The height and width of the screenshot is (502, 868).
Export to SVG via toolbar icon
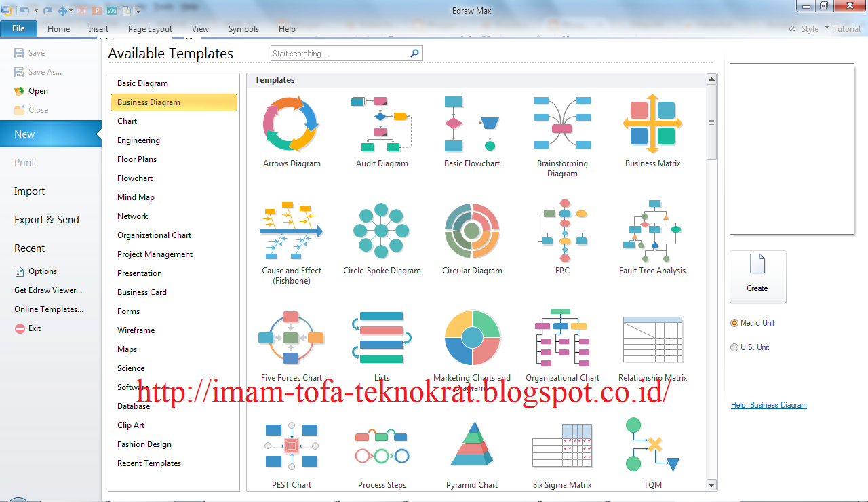(x=111, y=11)
